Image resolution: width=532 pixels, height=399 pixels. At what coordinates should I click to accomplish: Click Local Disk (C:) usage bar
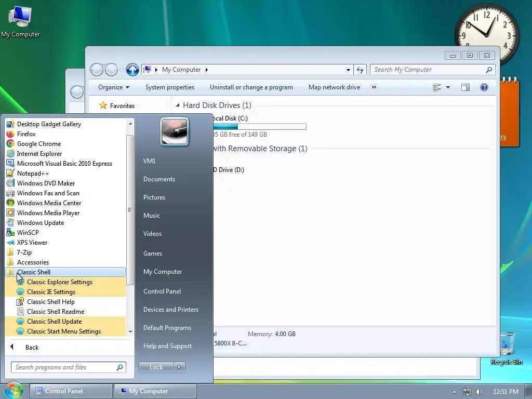(x=260, y=127)
